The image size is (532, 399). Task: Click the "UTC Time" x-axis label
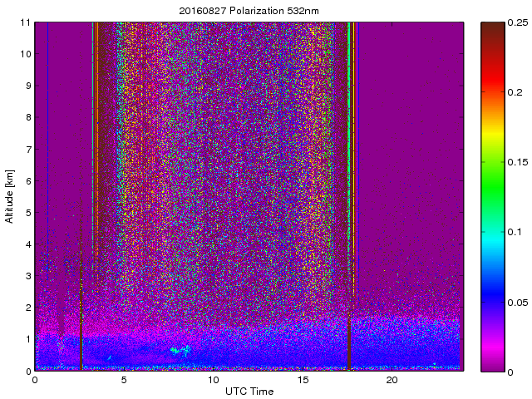tap(249, 391)
